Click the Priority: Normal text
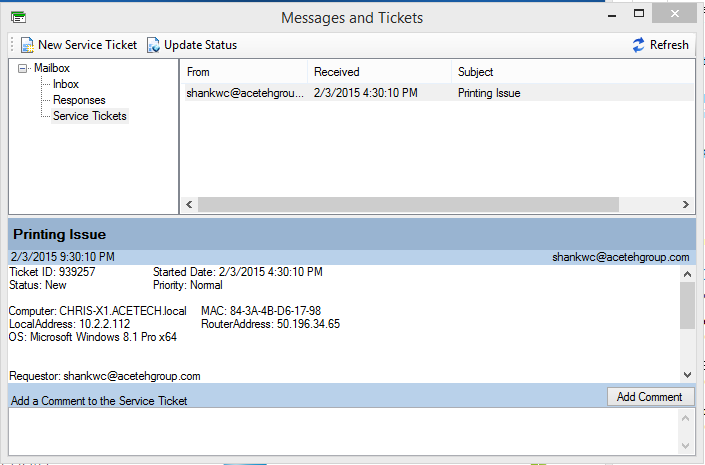The image size is (705, 465). pos(187,285)
